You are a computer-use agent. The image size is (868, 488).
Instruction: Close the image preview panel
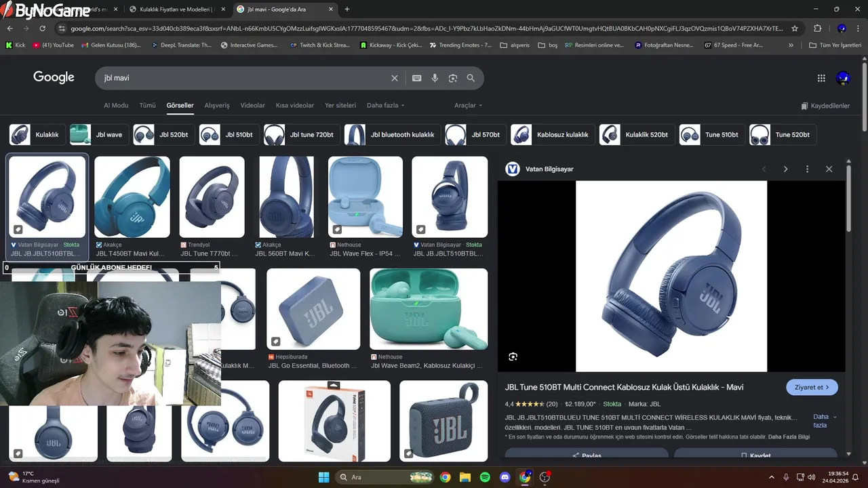coord(829,169)
